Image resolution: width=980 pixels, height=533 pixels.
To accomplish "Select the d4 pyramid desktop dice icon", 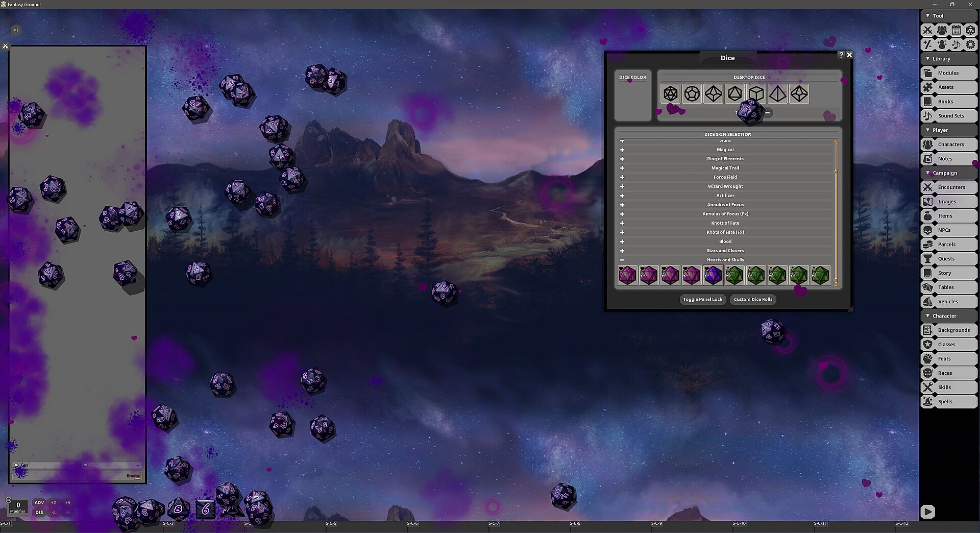I will [778, 94].
